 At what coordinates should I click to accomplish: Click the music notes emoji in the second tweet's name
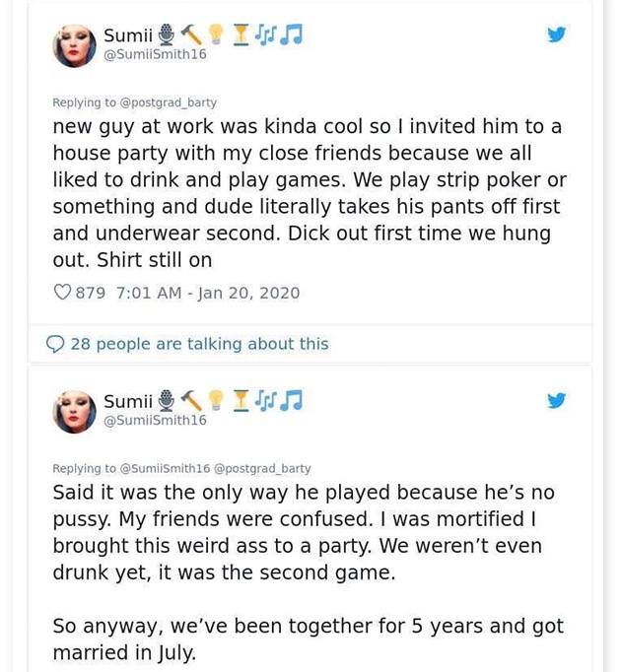click(288, 400)
